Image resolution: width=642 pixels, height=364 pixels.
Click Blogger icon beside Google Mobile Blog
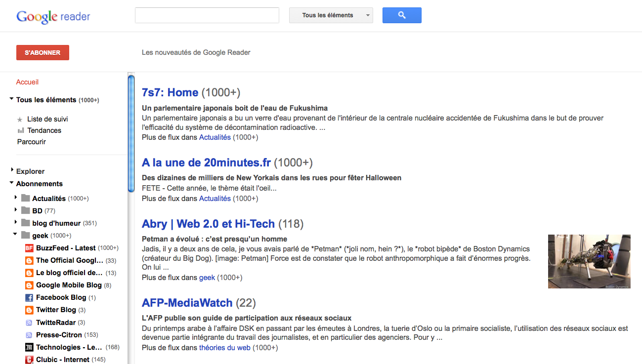(x=29, y=285)
